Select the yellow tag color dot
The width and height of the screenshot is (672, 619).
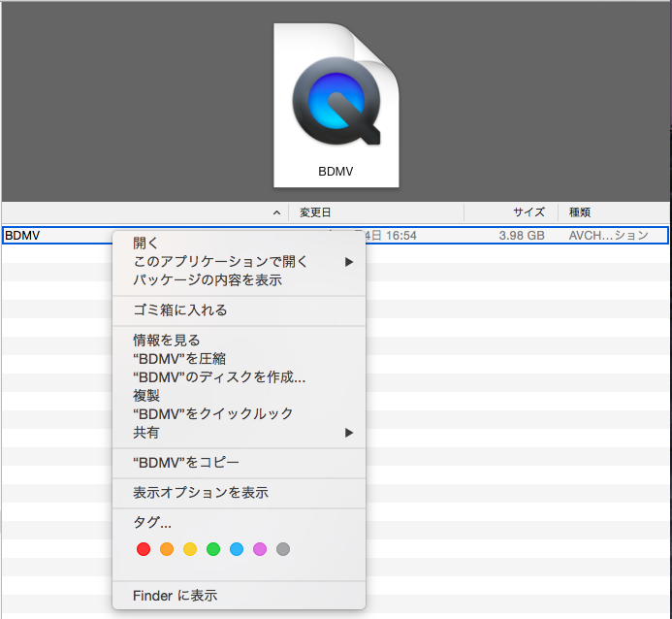[x=190, y=549]
